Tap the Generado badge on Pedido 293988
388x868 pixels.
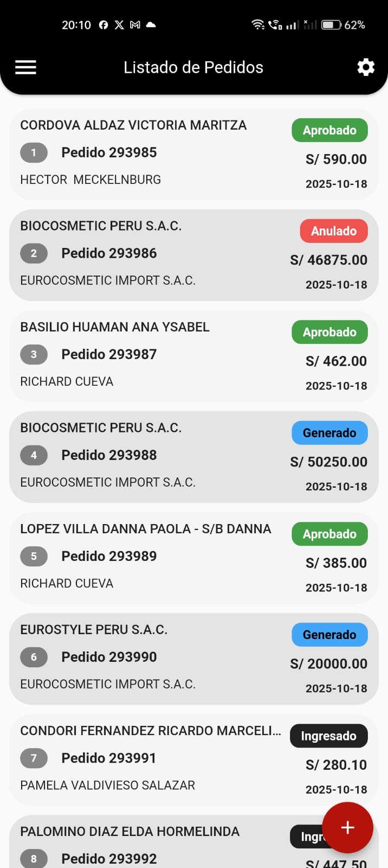click(329, 433)
